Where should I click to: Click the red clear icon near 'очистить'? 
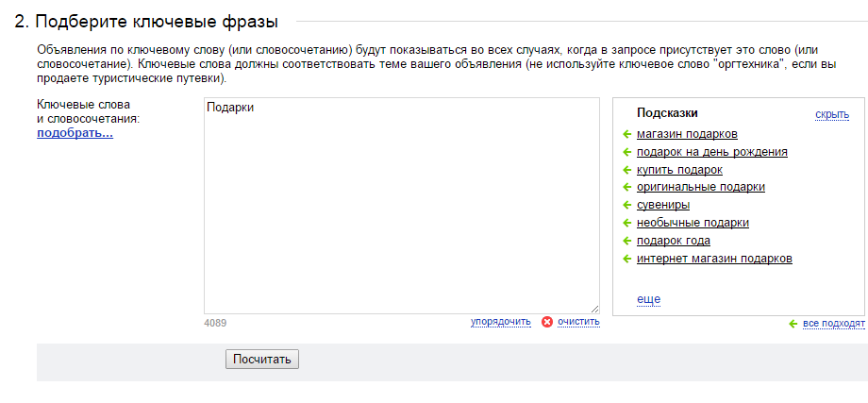point(547,322)
